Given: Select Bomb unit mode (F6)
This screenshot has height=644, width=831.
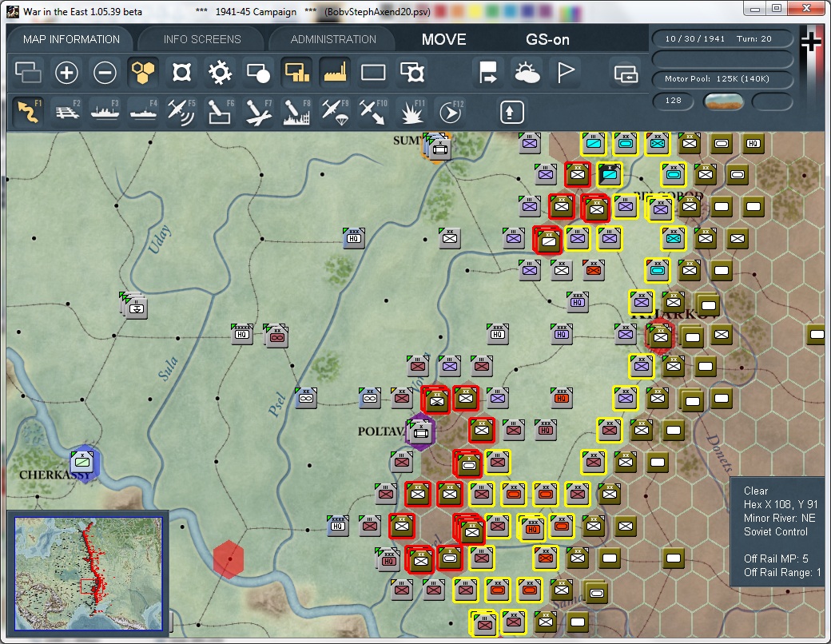Looking at the screenshot, I should 220,111.
